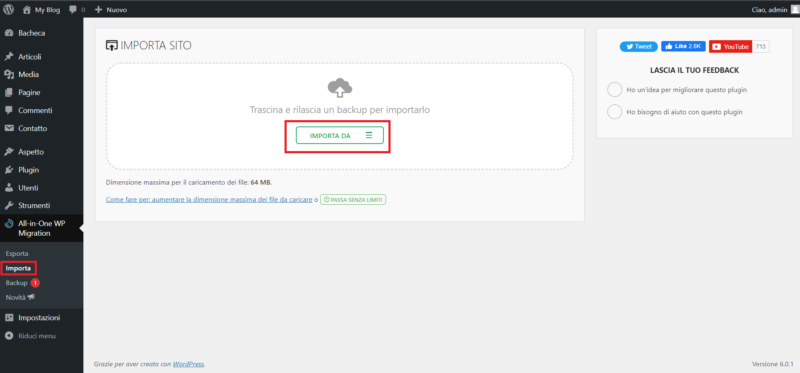Click the plus icon beside Nuovo
Image resolution: width=800 pixels, height=373 pixels.
[x=99, y=10]
